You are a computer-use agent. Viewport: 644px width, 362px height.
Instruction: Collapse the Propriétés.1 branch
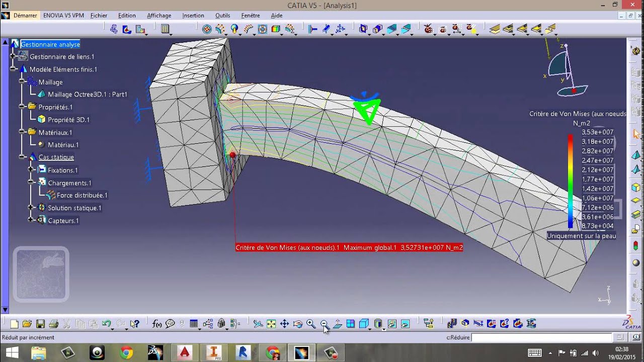tap(23, 107)
